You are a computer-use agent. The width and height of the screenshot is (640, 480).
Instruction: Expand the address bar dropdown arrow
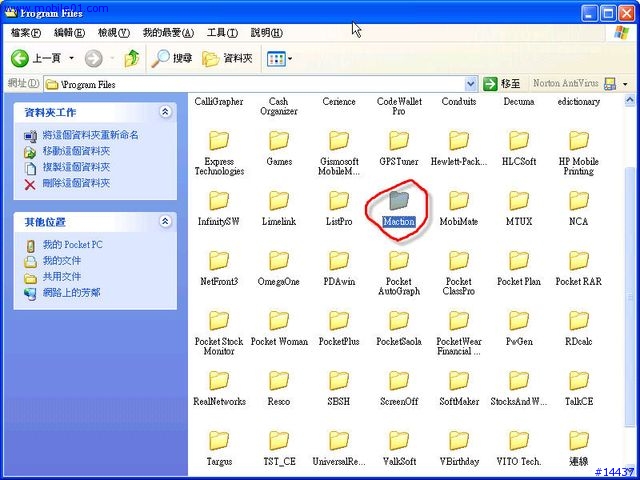[471, 84]
